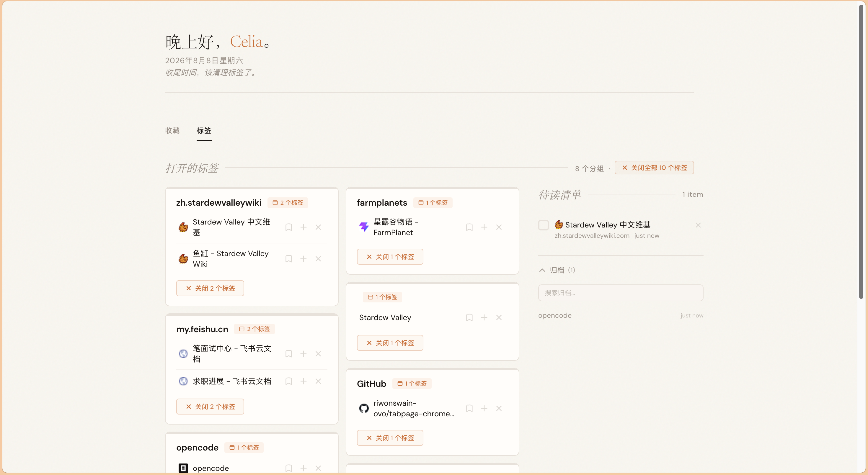868x475 pixels.
Task: Close the opencode tab row
Action: pos(318,468)
